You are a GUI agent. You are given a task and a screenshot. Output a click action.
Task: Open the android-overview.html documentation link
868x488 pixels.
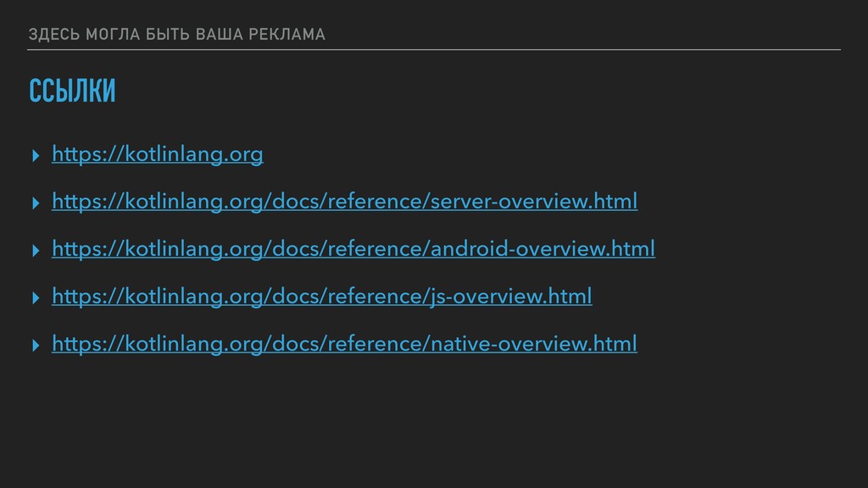coord(353,250)
